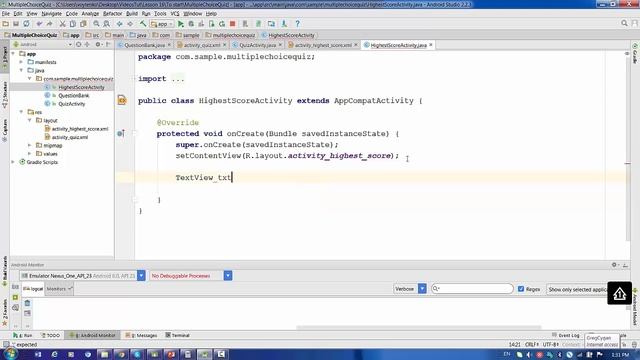Cut the selection with the scissors icon
Image resolution: width=640 pixels, height=360 pixels.
(x=62, y=24)
